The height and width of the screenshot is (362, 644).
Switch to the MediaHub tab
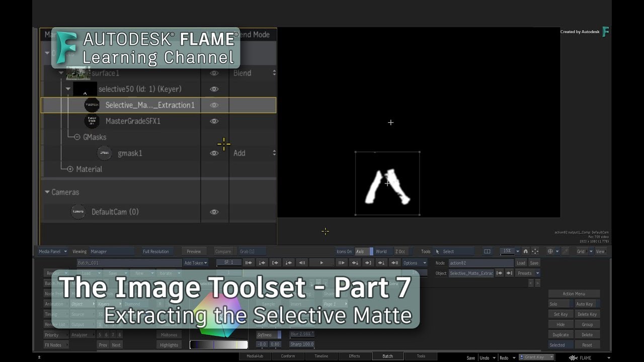(x=255, y=356)
